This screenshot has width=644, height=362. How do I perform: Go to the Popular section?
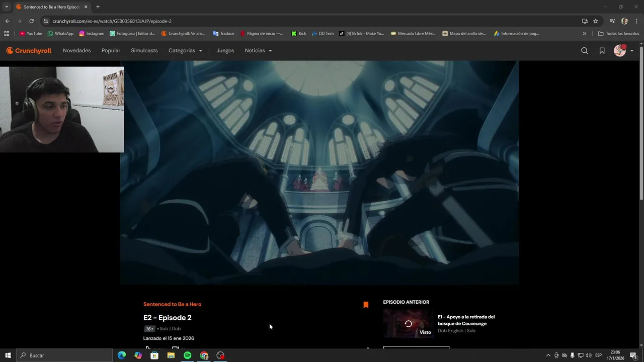(111, 51)
